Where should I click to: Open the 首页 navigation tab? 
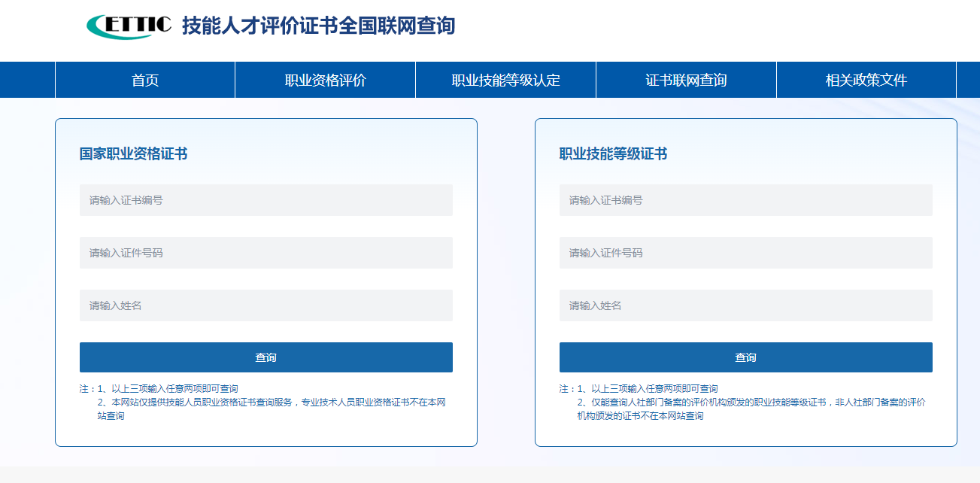click(x=145, y=80)
